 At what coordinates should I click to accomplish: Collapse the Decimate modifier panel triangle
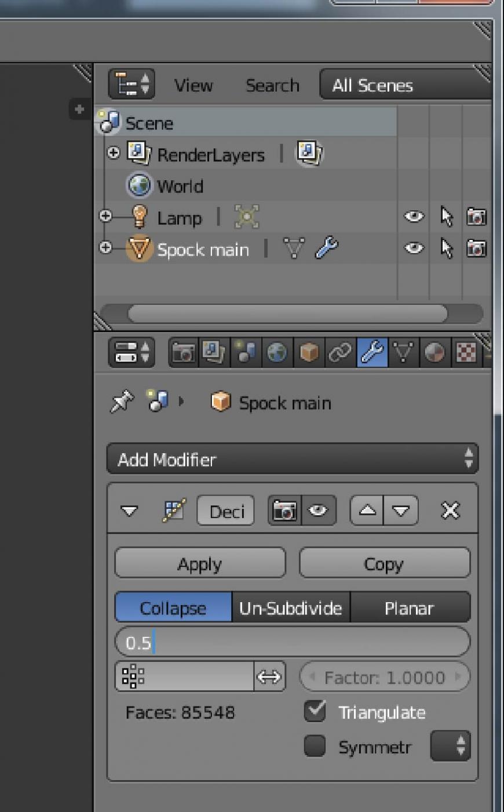tap(129, 511)
